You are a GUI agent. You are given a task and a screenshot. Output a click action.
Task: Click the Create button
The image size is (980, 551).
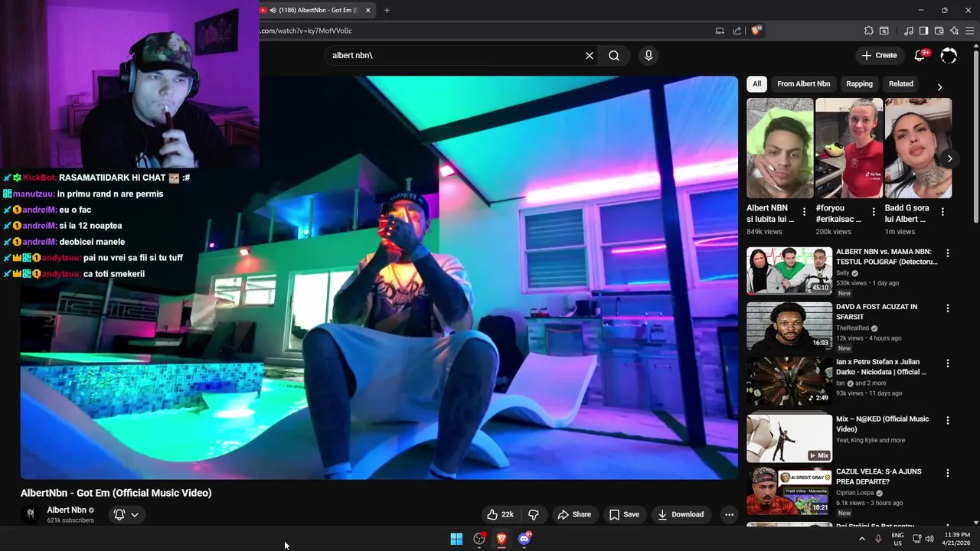[x=879, y=55]
